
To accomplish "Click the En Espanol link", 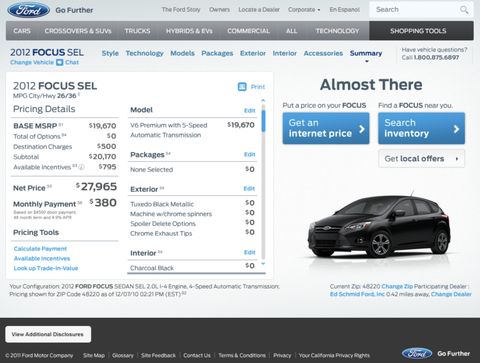I will click(345, 10).
